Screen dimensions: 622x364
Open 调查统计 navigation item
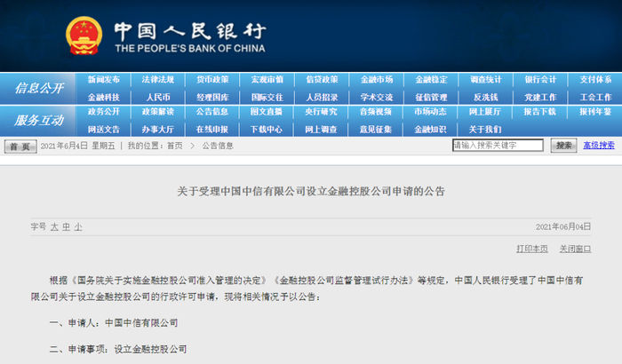[x=486, y=80]
